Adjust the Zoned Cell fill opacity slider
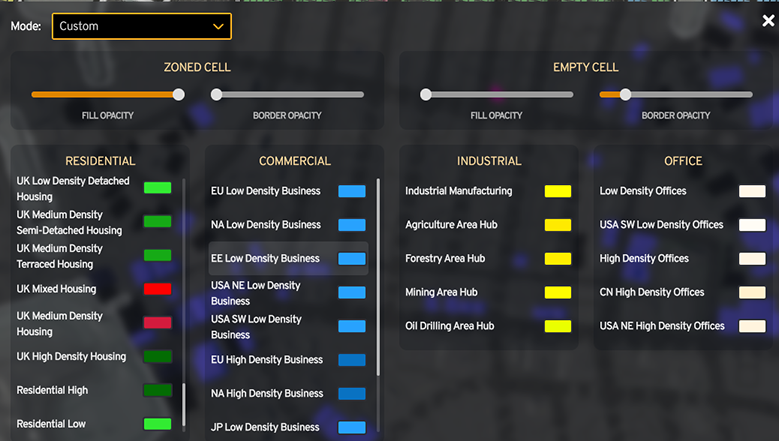 tap(178, 95)
